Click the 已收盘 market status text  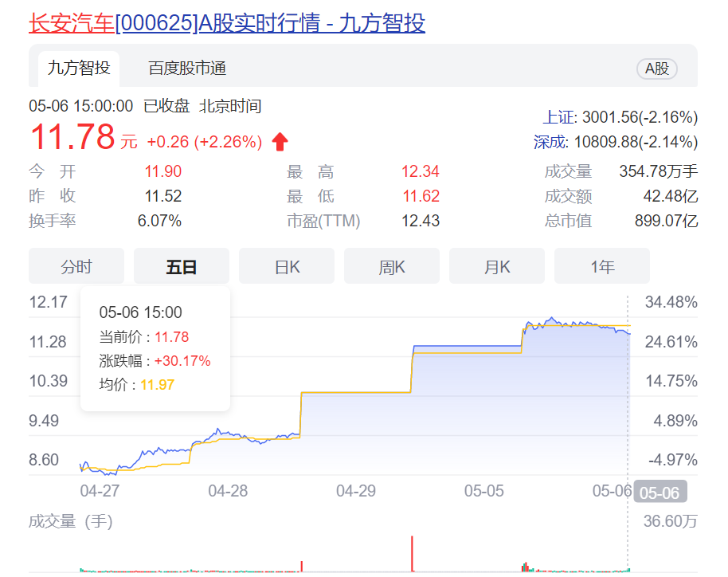point(166,106)
